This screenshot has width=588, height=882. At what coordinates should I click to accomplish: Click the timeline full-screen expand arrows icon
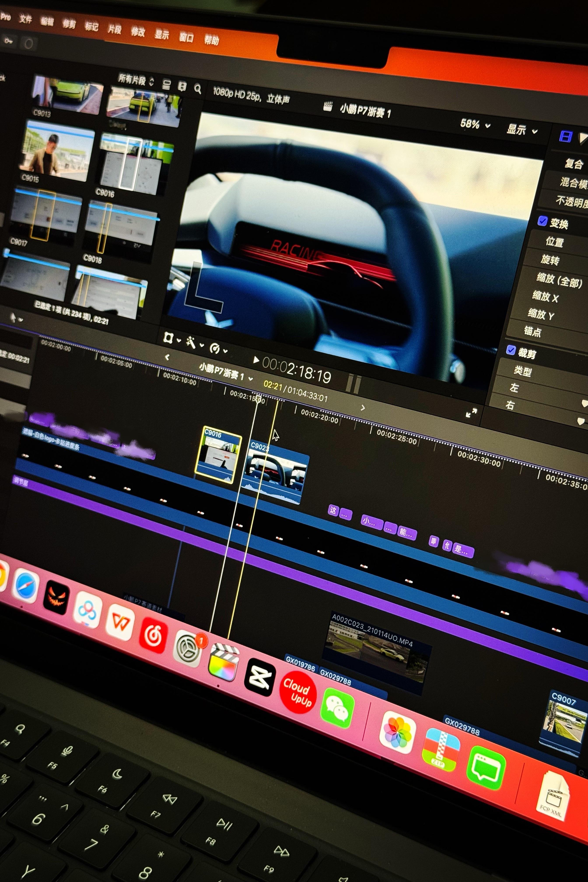(x=471, y=413)
